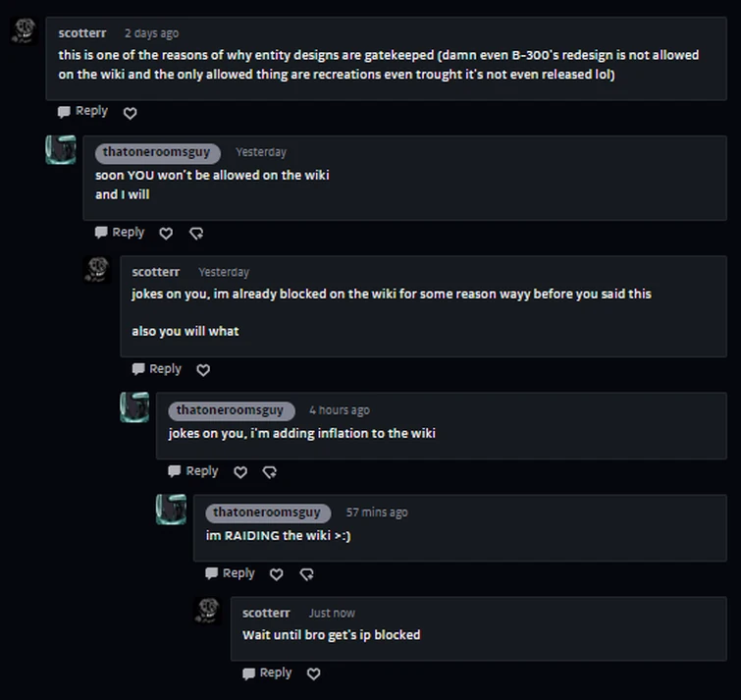Click thatoneroomsguy's avatar beside 'soon YOU' comment

tap(61, 150)
